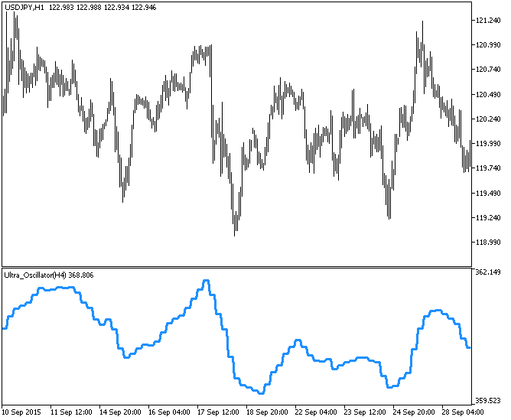Select the 17 Sep 12:00 time marker
This screenshot has width=511, height=420.
point(219,412)
